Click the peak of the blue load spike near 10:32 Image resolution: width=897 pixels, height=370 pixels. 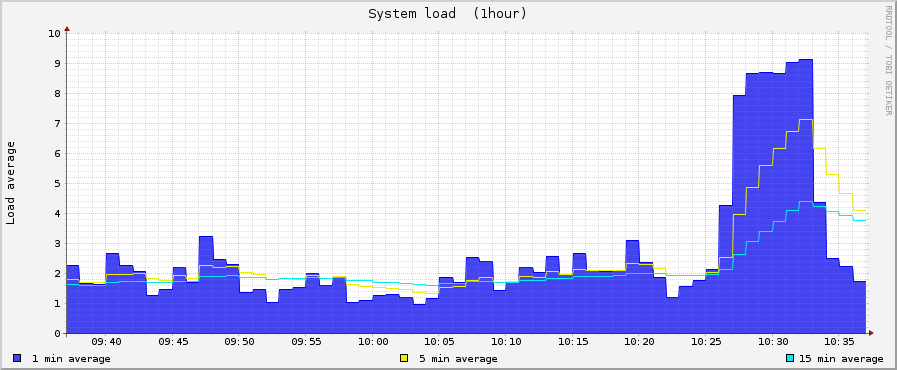tap(805, 59)
